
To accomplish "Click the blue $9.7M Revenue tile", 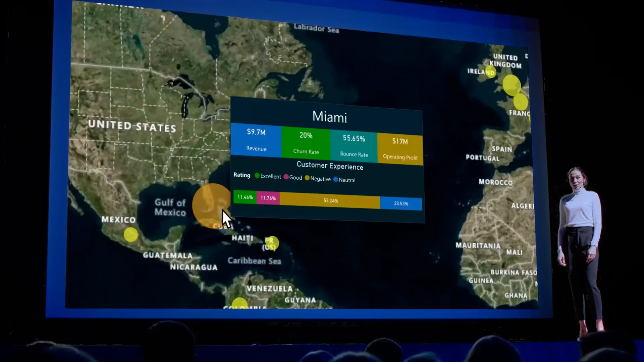I will click(256, 140).
